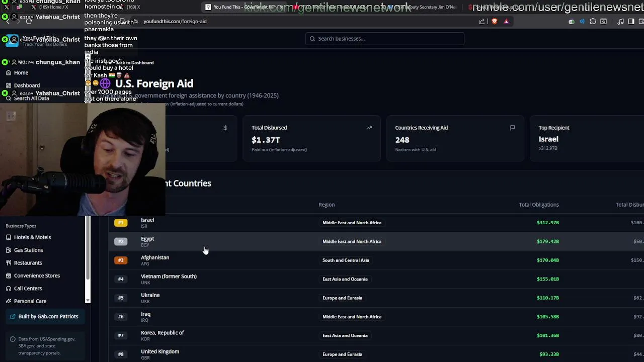The height and width of the screenshot is (362, 644).
Task: Click the Personal Care sparkle icon
Action: click(x=9, y=301)
